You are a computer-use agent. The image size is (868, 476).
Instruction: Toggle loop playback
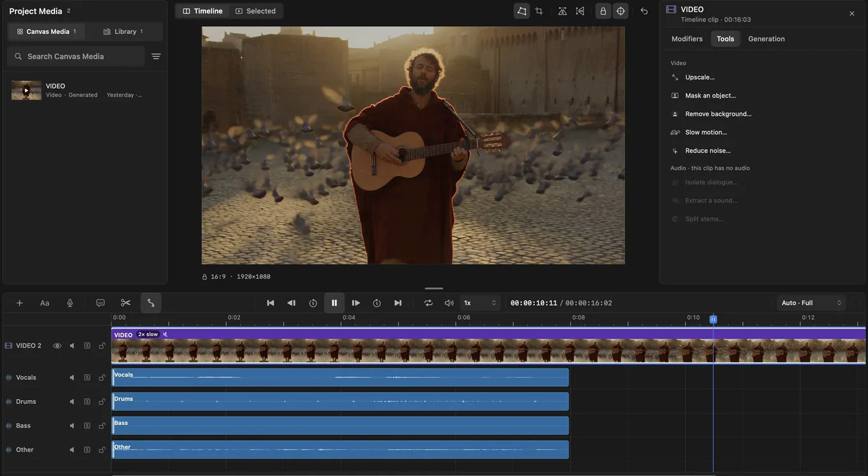pos(428,303)
